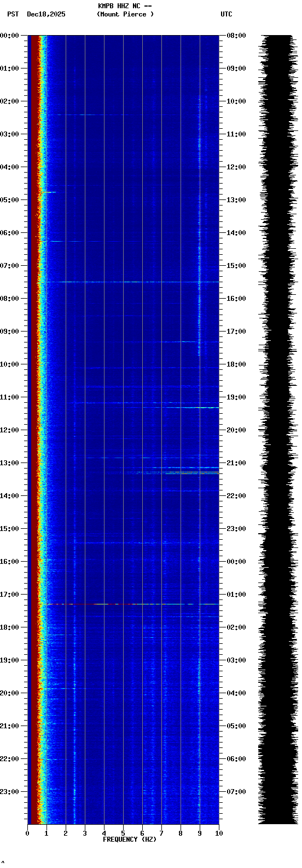Click the UTC time label '13:00'
Image resolution: width=302 pixels, height=868 pixels.
236,200
